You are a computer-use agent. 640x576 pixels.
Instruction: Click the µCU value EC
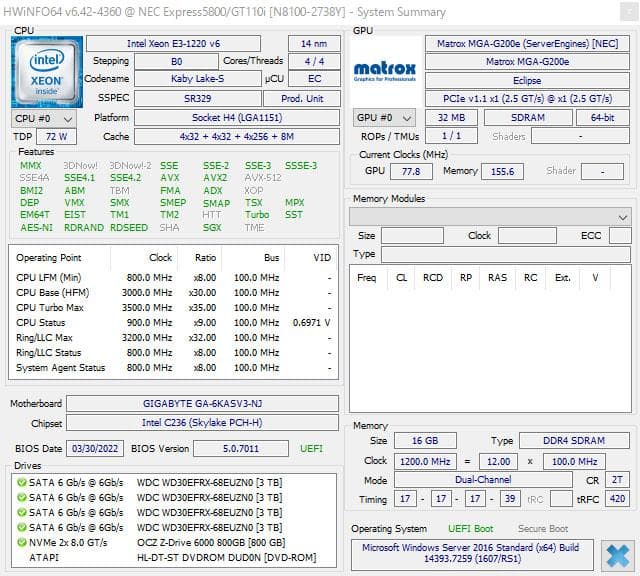coord(314,79)
